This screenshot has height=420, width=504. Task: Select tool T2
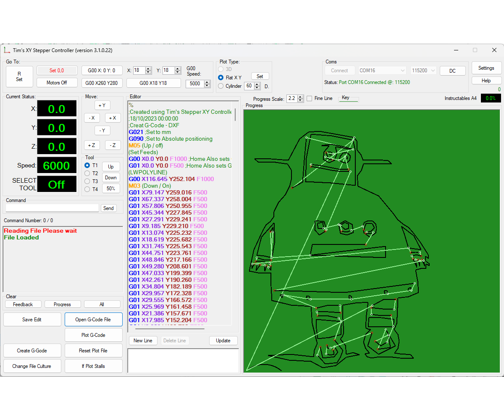coord(87,173)
